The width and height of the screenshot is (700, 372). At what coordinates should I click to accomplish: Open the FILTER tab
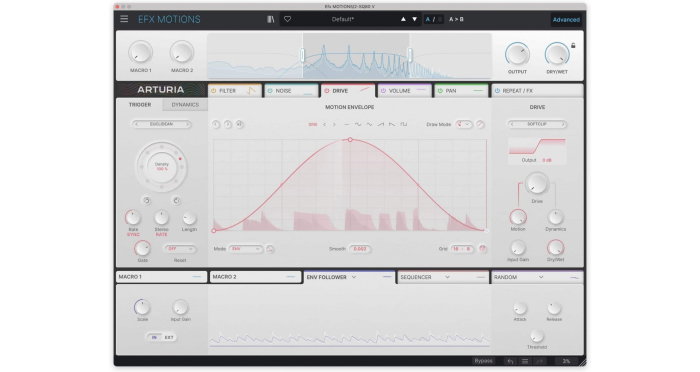235,91
